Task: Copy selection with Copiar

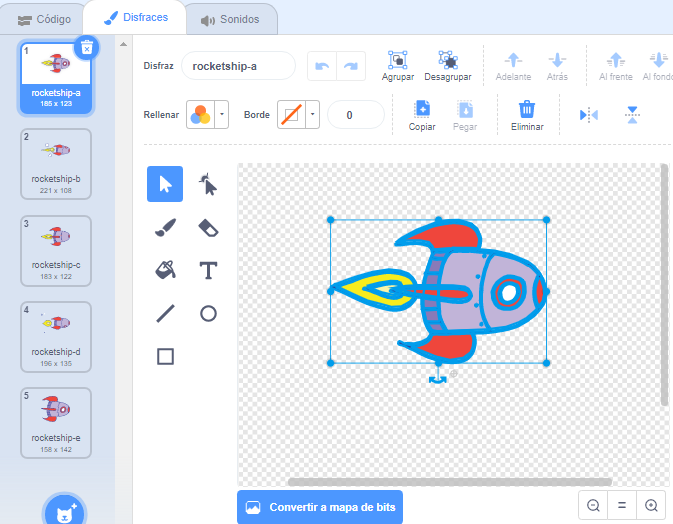Action: coord(422,115)
